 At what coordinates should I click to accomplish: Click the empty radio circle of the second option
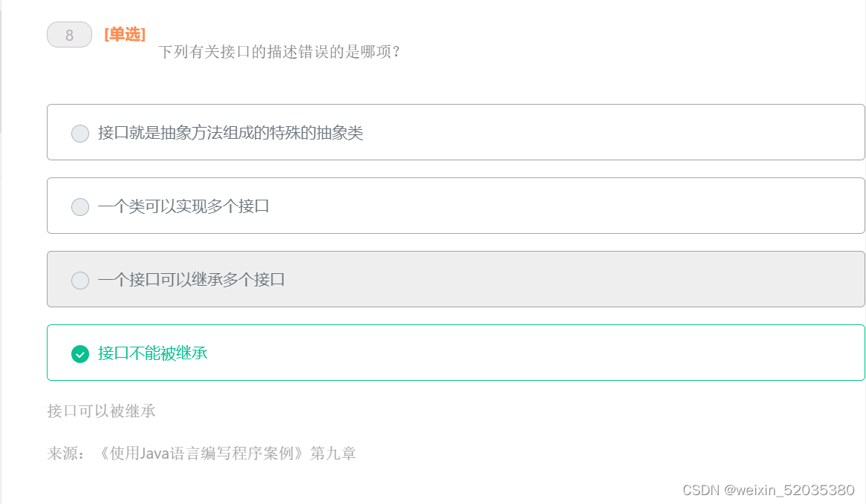(x=79, y=206)
